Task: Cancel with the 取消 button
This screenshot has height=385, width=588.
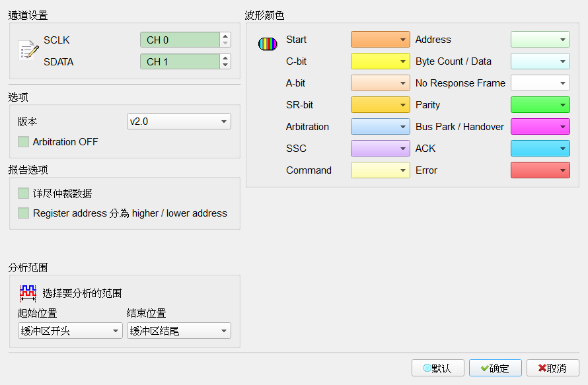Action: point(553,368)
